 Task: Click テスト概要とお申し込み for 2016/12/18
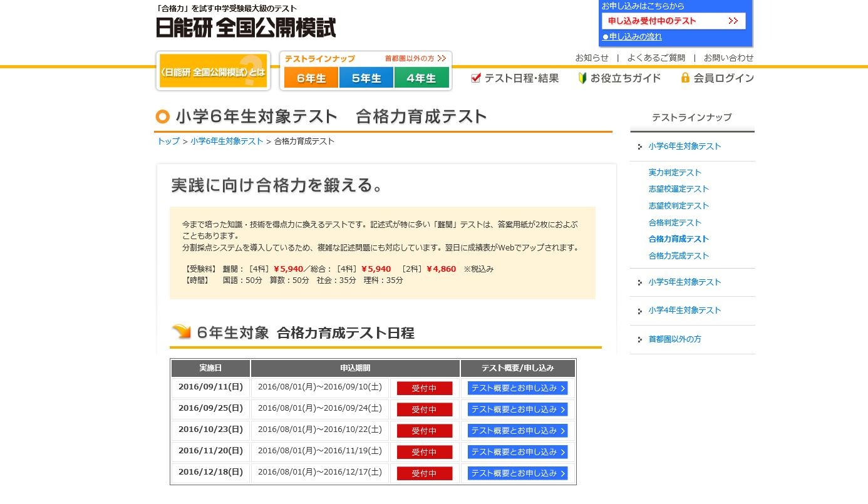pyautogui.click(x=517, y=473)
